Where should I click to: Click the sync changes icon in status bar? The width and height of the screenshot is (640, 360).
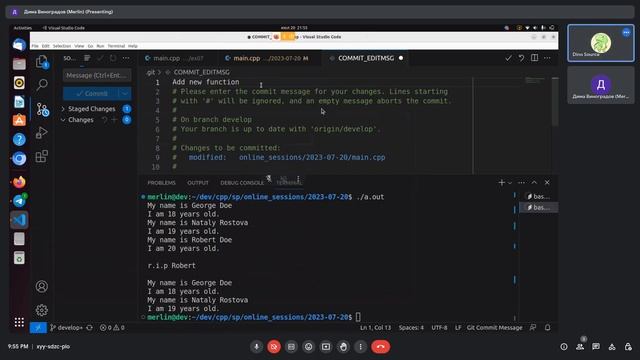click(x=89, y=327)
